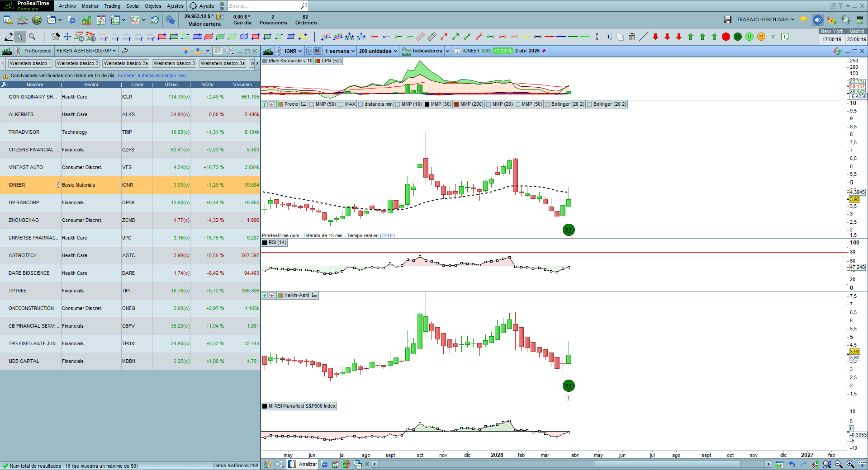Click the Indicadores button
This screenshot has height=470, width=868.
coord(422,51)
